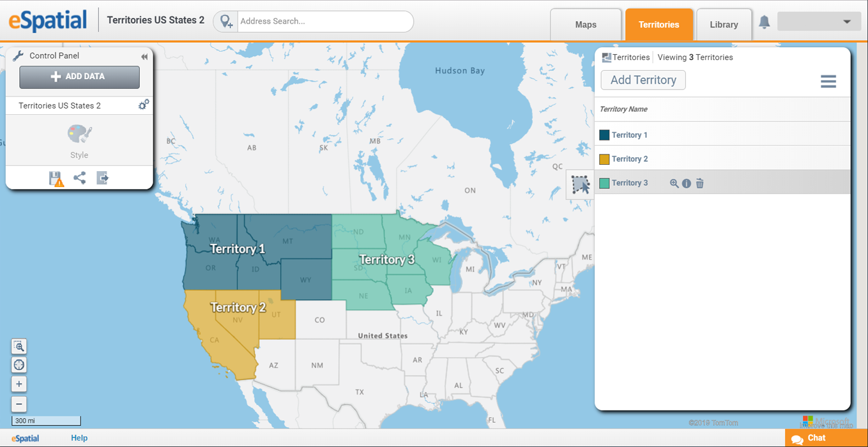The width and height of the screenshot is (868, 447).
Task: Switch to the Territories tab
Action: coord(659,25)
